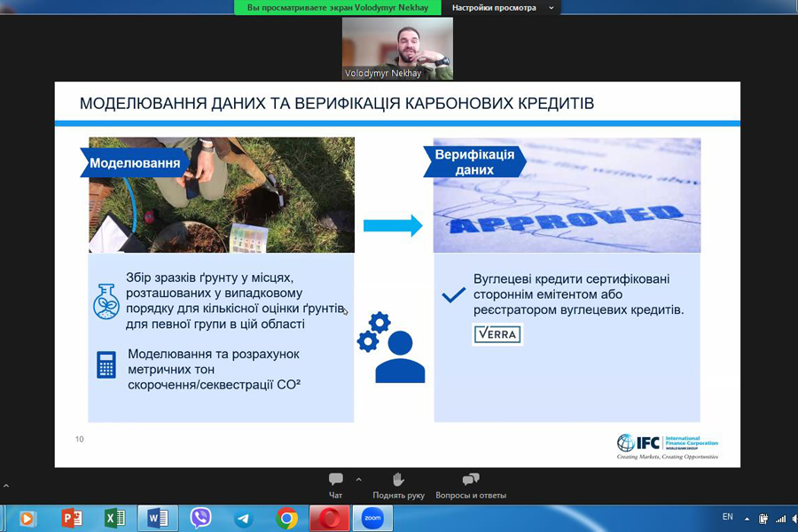The width and height of the screenshot is (798, 532).
Task: Expand the arrow at left above taskbar
Action: 5,487
